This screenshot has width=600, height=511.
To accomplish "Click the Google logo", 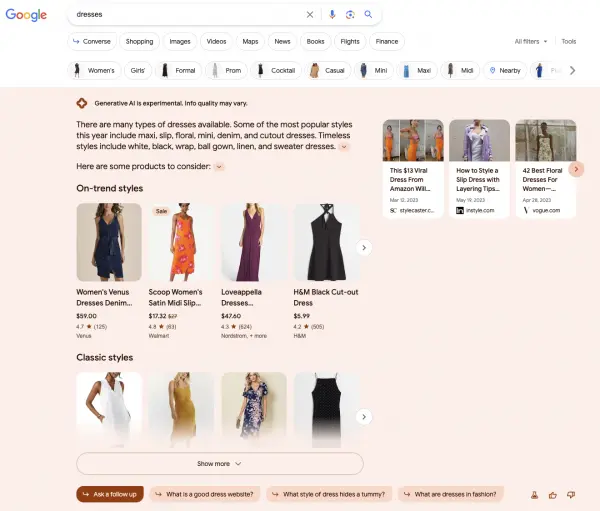I will 26,15.
